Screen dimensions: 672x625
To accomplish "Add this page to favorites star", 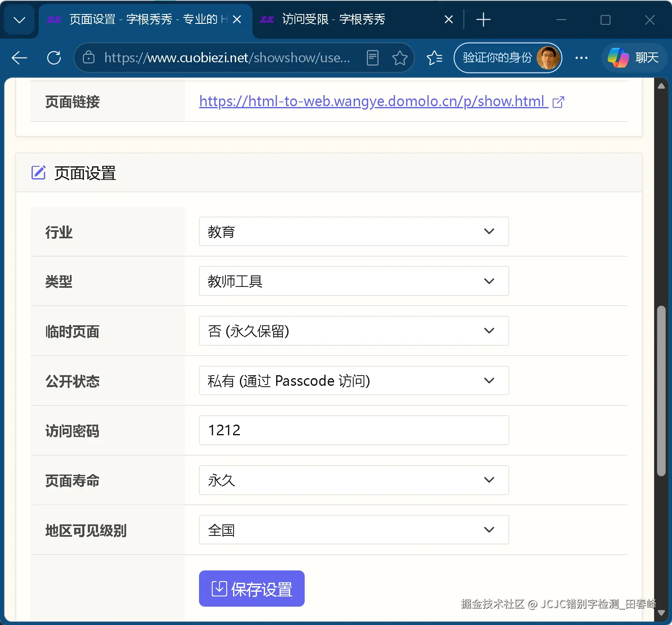I will (400, 58).
